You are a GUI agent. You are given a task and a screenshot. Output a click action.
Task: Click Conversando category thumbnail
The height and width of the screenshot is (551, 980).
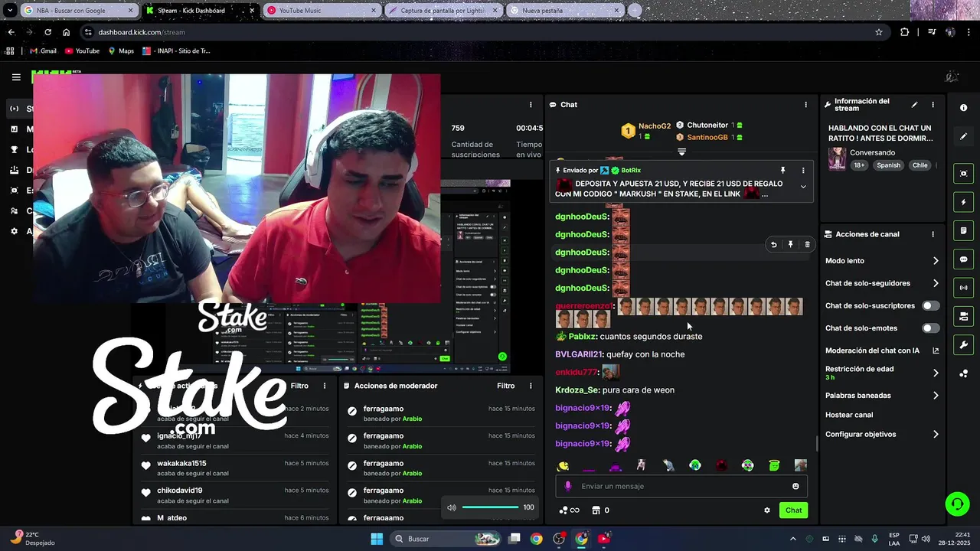coord(837,158)
